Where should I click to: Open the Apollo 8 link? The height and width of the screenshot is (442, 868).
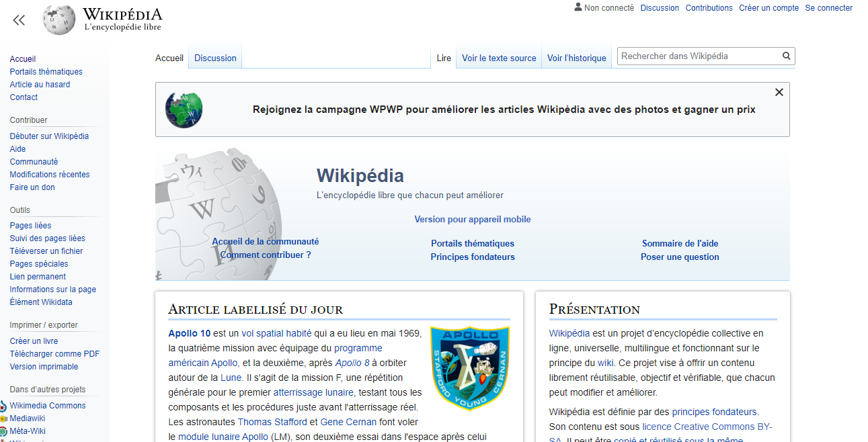coord(352,363)
